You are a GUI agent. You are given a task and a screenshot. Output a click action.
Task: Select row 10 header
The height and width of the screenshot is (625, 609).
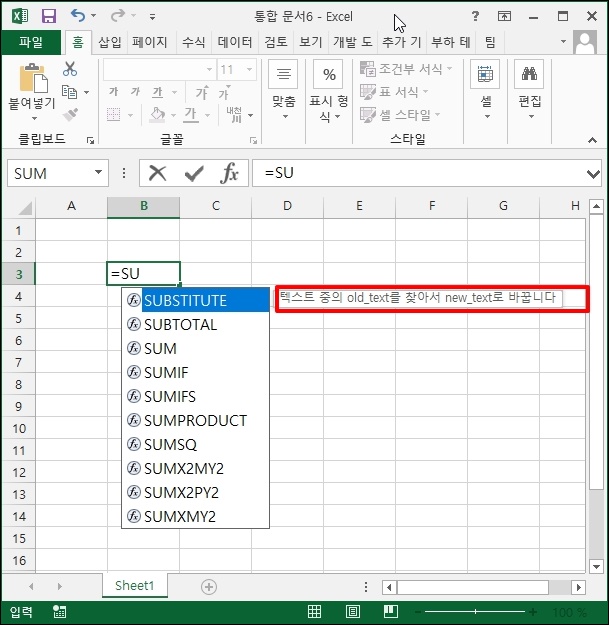tap(19, 428)
